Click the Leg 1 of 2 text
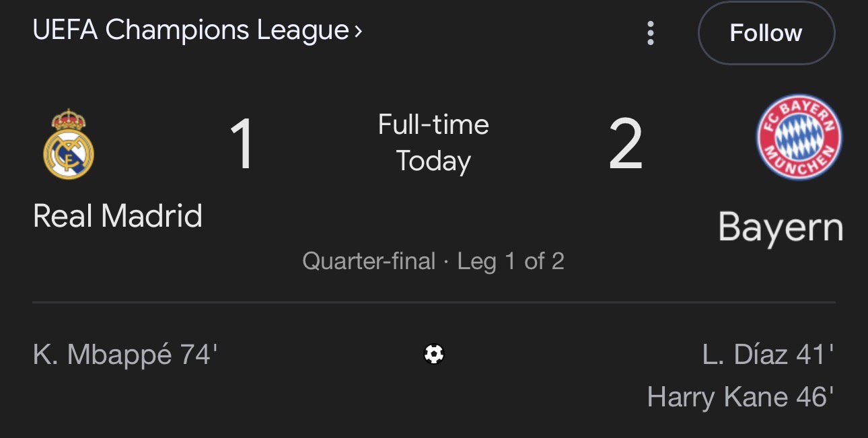Viewport: 868px width, 438px height. [x=511, y=261]
